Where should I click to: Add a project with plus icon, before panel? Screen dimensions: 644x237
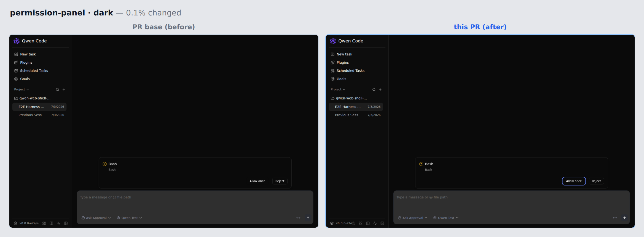pos(64,90)
